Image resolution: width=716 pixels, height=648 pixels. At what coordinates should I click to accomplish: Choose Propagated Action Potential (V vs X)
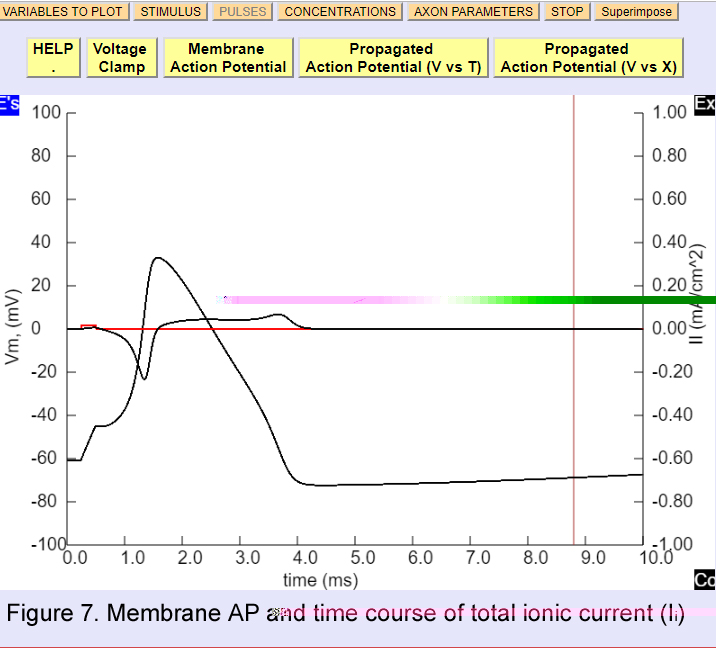(x=588, y=58)
